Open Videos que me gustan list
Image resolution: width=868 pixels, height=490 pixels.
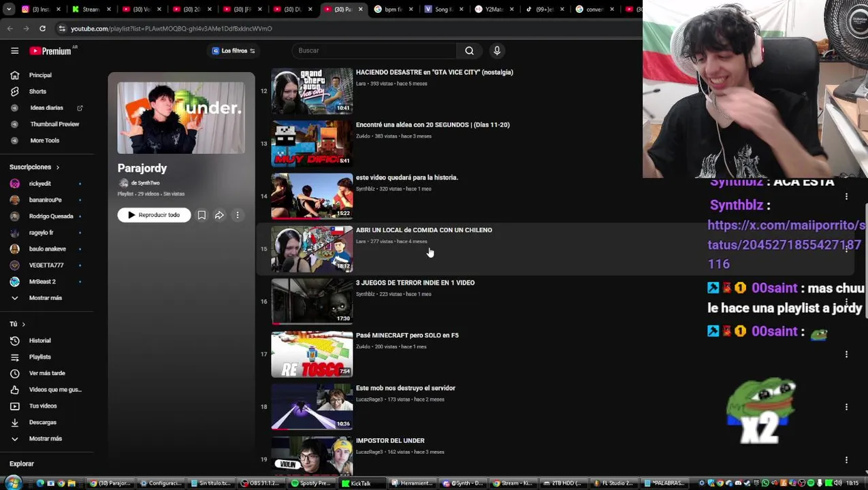(54, 389)
